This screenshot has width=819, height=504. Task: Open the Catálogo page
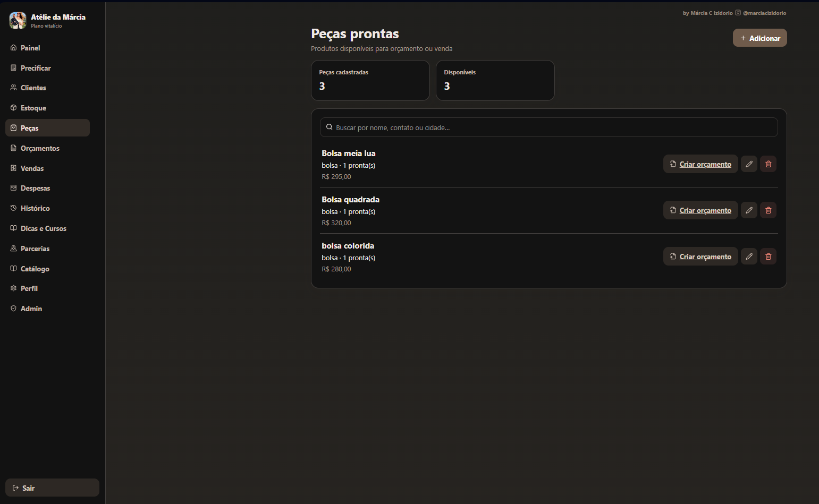pyautogui.click(x=47, y=269)
